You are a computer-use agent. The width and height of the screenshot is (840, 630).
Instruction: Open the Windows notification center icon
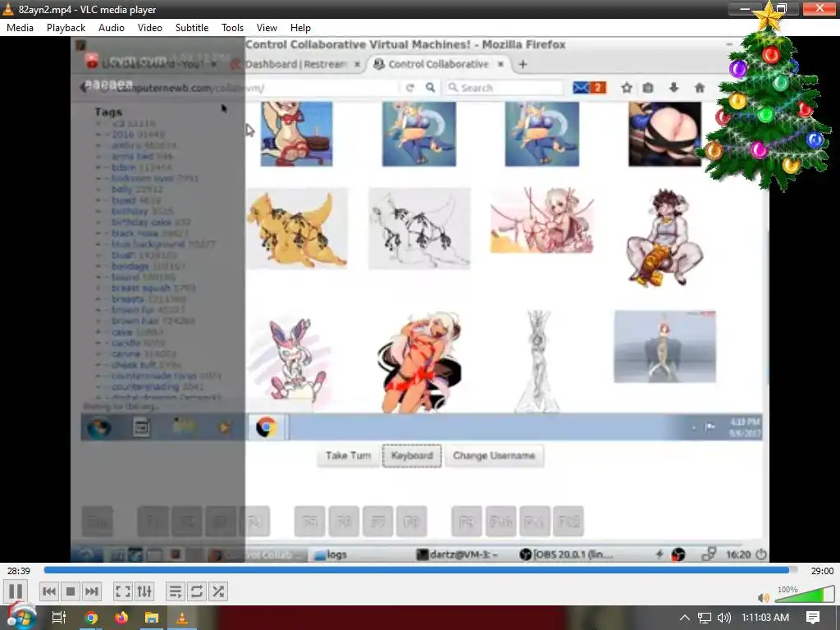[813, 618]
